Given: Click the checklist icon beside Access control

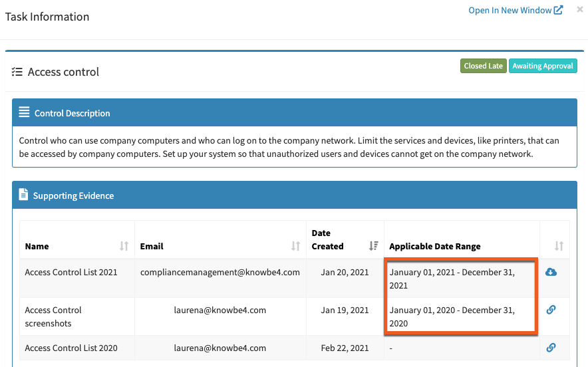Looking at the screenshot, I should 17,72.
